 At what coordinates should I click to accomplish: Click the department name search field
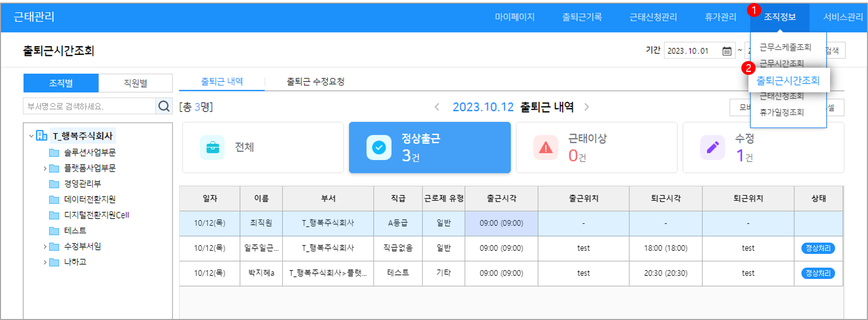(90, 106)
